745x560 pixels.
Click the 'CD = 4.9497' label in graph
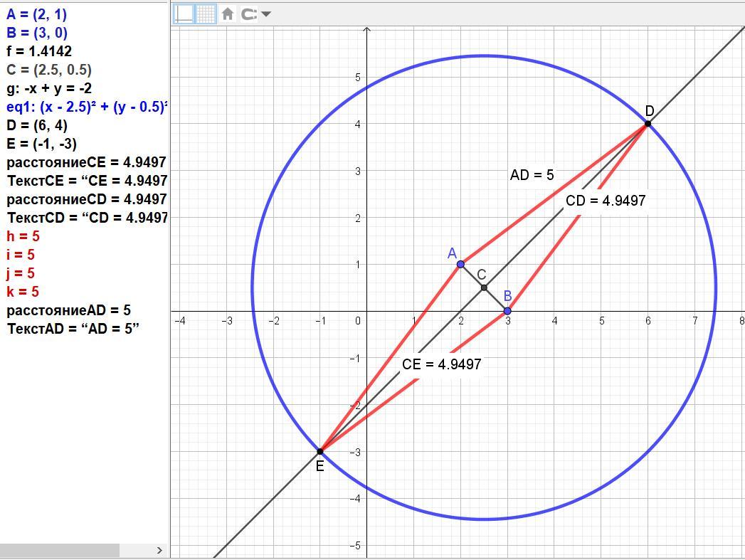[606, 201]
